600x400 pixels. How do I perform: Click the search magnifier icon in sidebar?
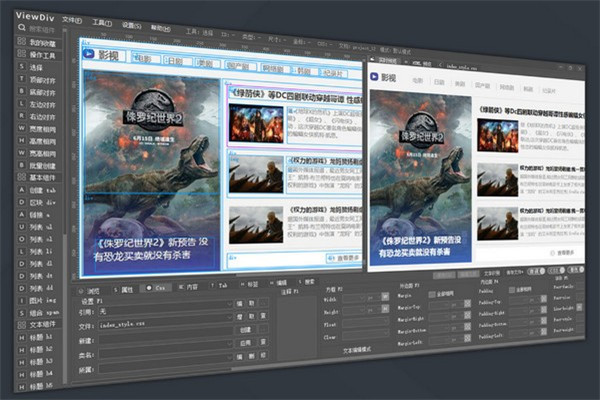pos(21,28)
